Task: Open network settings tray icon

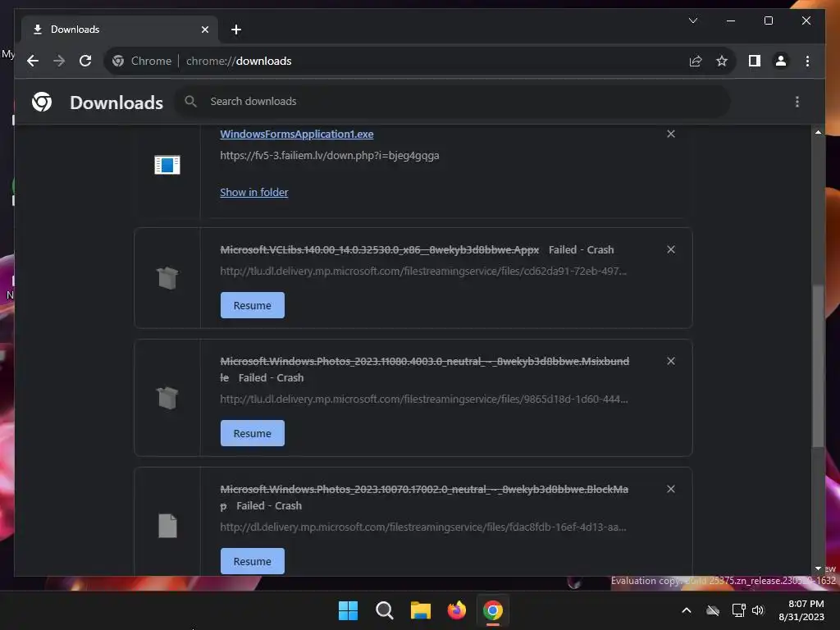Action: pos(739,610)
